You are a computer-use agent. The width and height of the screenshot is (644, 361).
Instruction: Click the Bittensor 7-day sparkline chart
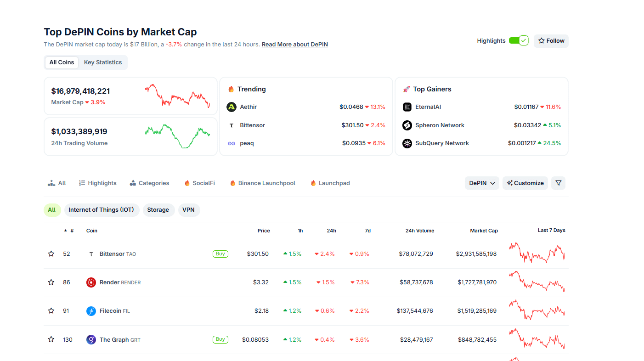point(537,253)
